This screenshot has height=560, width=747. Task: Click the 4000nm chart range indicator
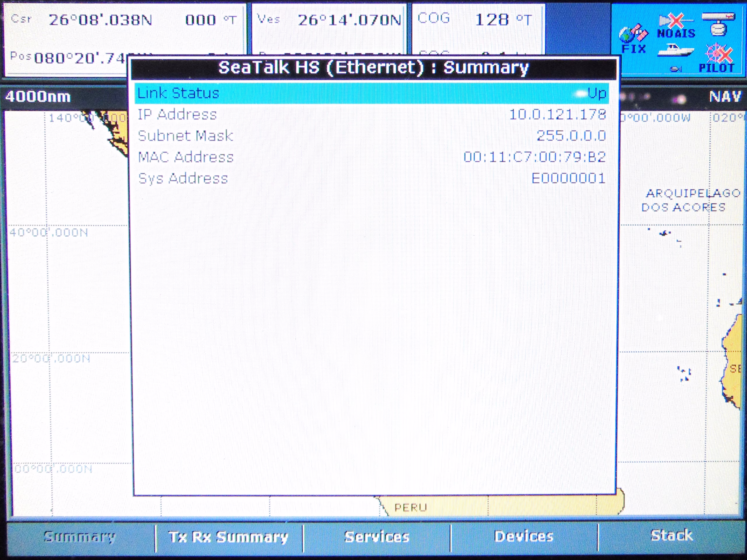click(x=38, y=97)
